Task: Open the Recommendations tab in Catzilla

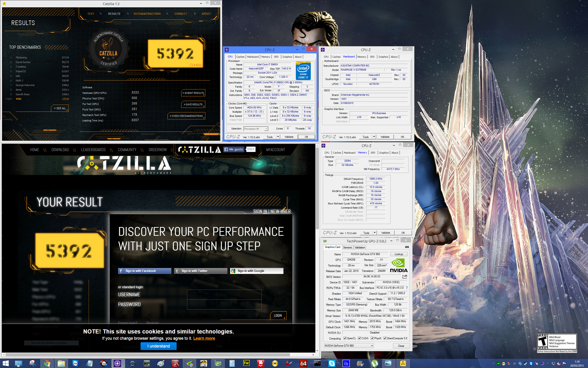Action: [x=147, y=14]
